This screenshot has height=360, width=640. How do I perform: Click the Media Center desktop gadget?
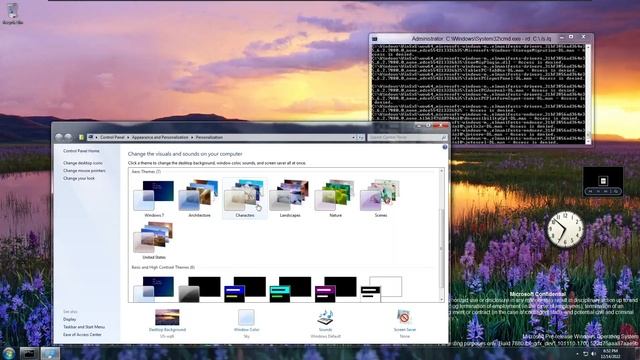coord(603,182)
